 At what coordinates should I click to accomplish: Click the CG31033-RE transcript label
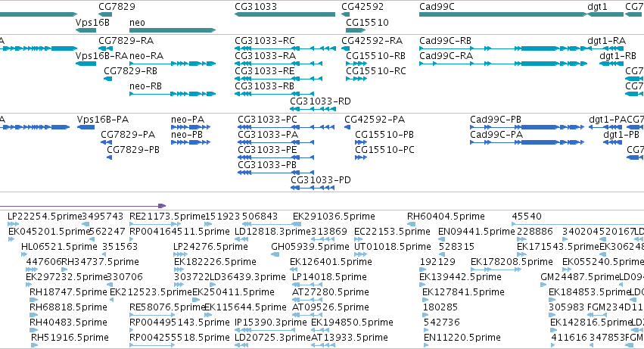(x=265, y=71)
